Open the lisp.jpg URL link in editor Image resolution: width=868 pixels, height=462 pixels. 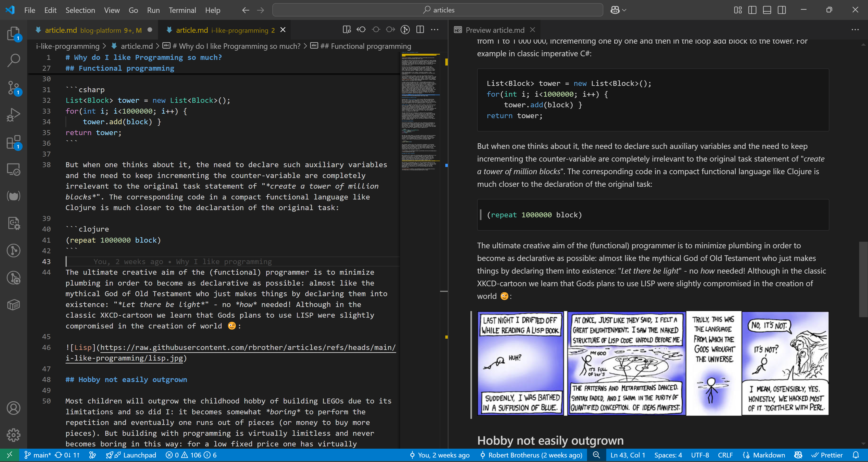click(x=248, y=347)
